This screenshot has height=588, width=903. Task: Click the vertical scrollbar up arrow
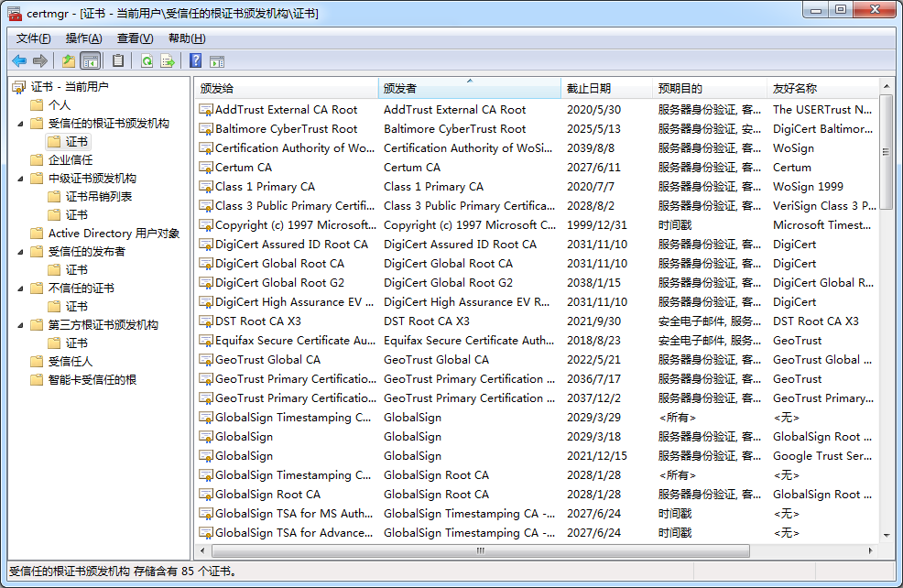pyautogui.click(x=887, y=86)
